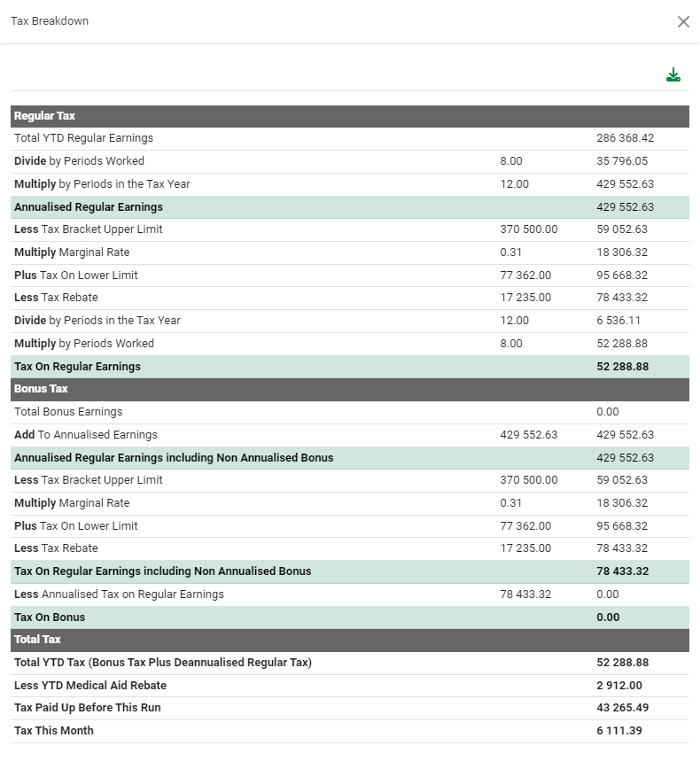Select the Regular Tax section header
Screen dimensions: 700x769
[x=44, y=116]
